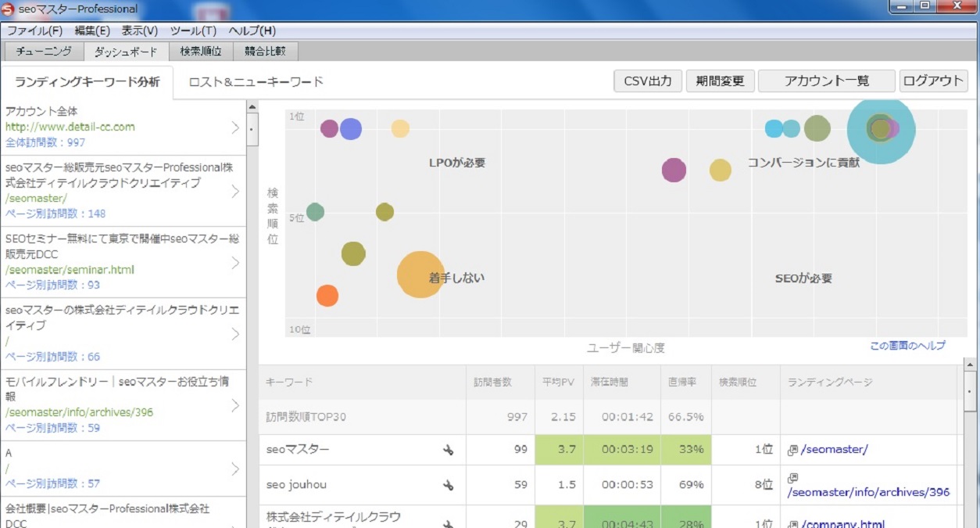Open the この画面のヘルプ link
Image resolution: width=980 pixels, height=528 pixels.
click(x=907, y=346)
